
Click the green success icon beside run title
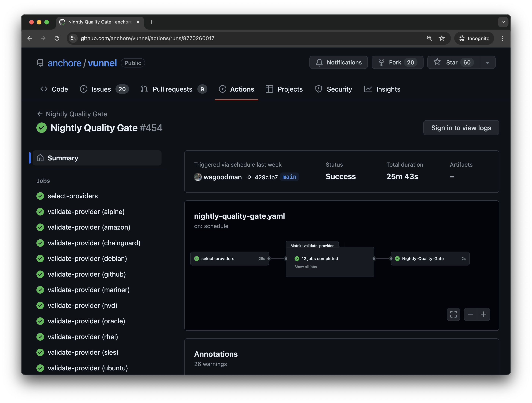click(42, 128)
